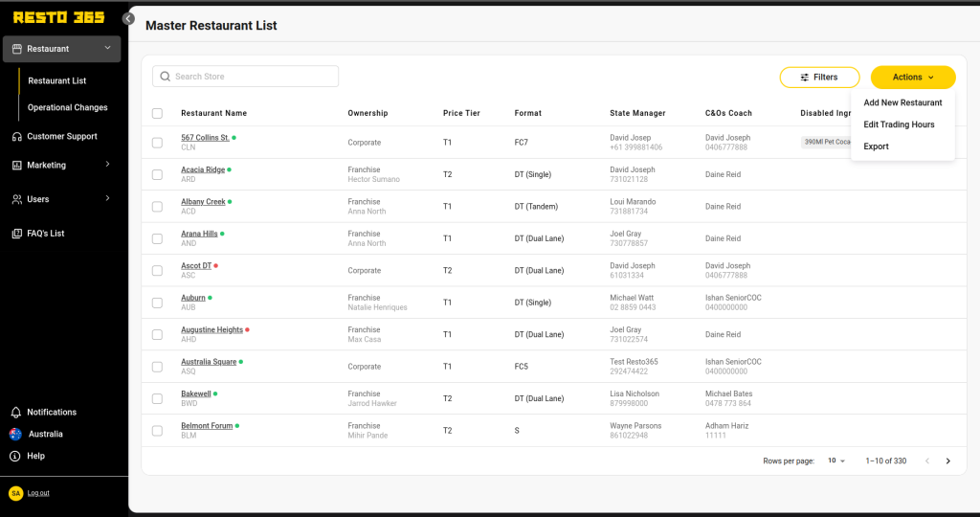Choose Add New Restaurant from Actions menu
This screenshot has height=517, width=980.
tap(902, 102)
